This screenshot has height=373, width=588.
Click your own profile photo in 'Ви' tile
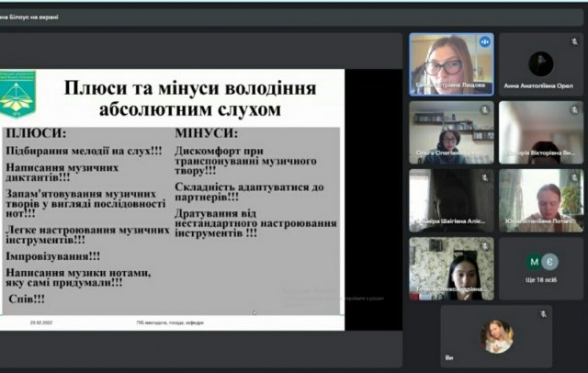tap(496, 336)
